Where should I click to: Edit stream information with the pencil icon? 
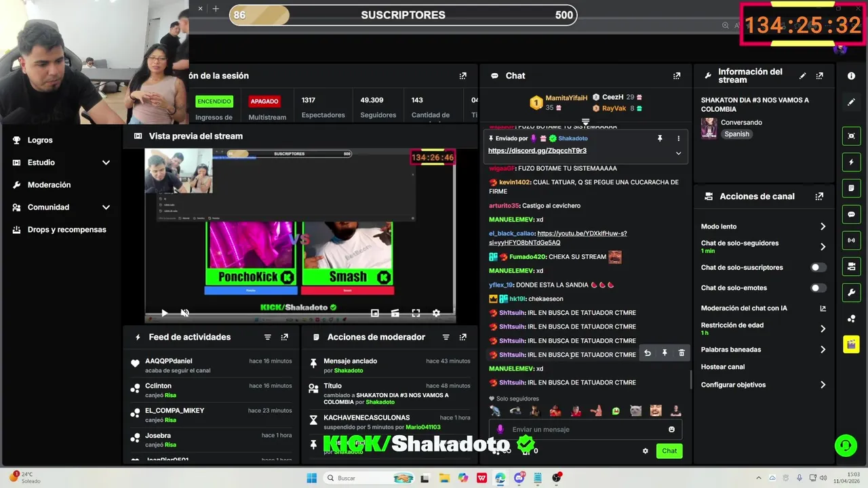pos(803,76)
